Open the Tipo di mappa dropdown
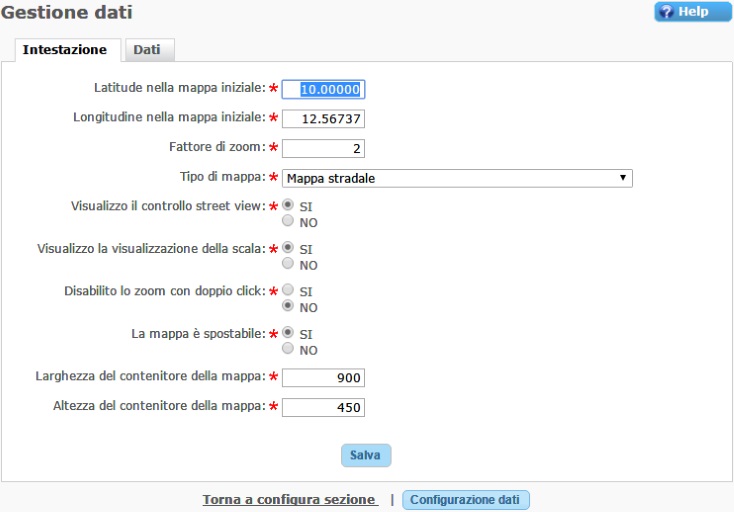Viewport: 734px width, 512px height. coord(457,178)
